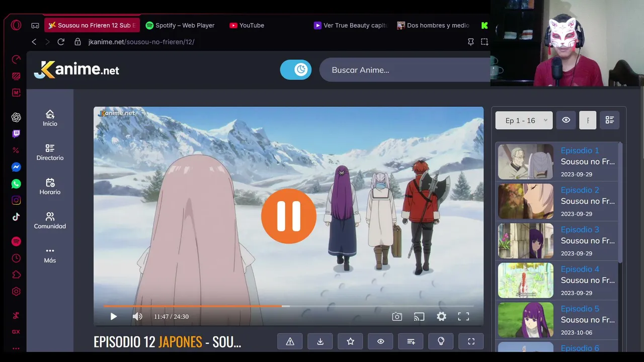This screenshot has width=644, height=362.
Task: Open extensions puzzle icon in sidebar
Action: [16, 275]
